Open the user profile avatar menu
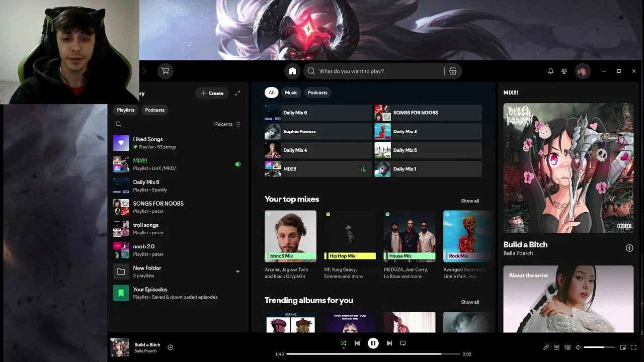644x362 pixels. (x=582, y=71)
